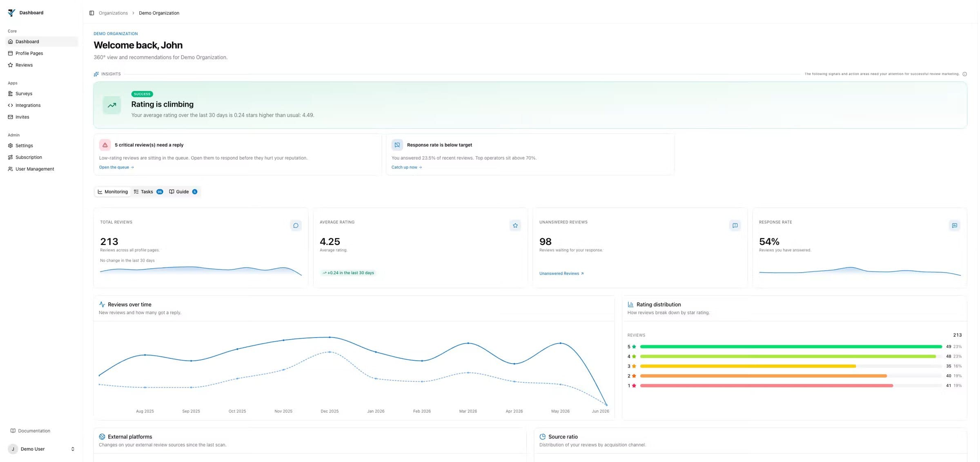
Task: Click the Open the queue link
Action: 116,167
